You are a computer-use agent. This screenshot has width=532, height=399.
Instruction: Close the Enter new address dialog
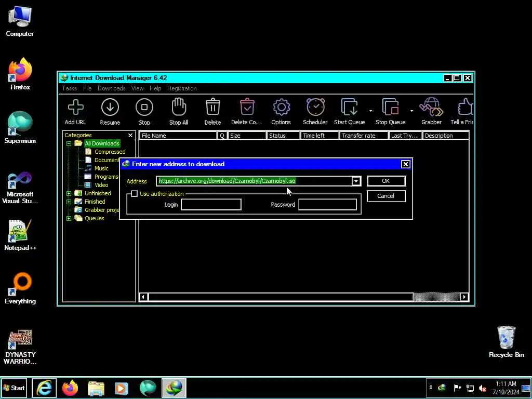click(x=405, y=164)
